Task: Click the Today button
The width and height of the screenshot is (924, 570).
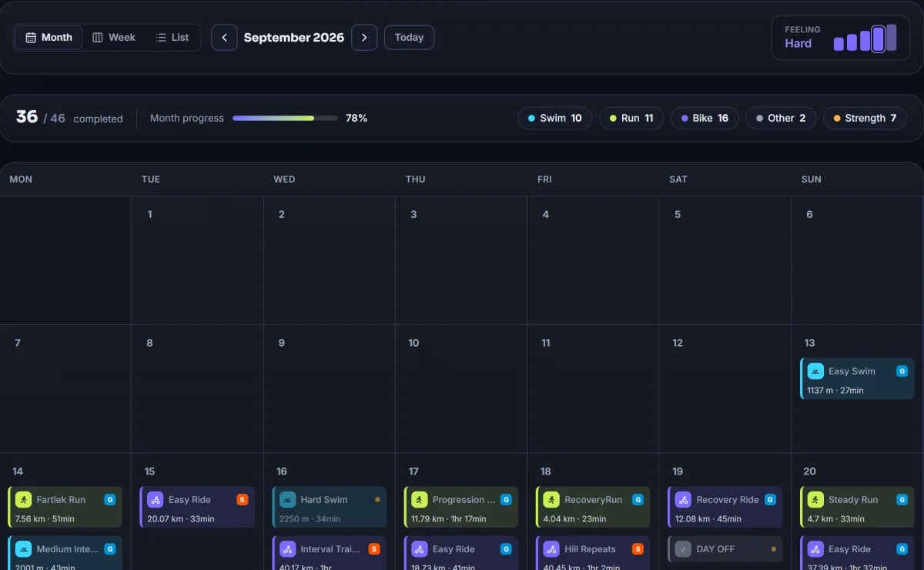Action: click(409, 37)
